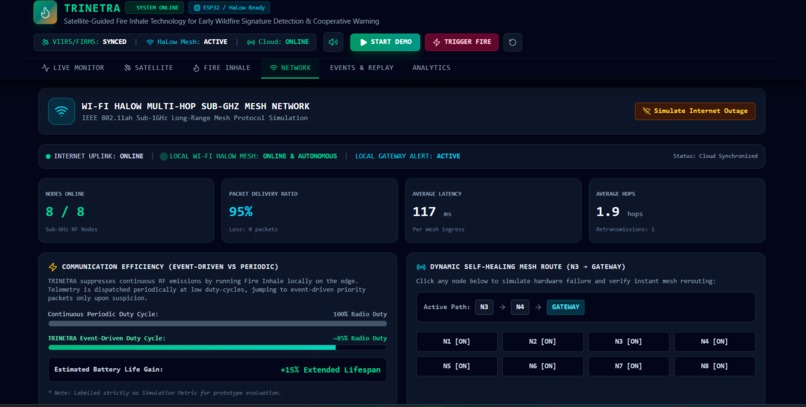This screenshot has height=407, width=806.
Task: Click the circle icon beside Local Wi-Fi HaLow Mesh
Action: pyautogui.click(x=163, y=156)
